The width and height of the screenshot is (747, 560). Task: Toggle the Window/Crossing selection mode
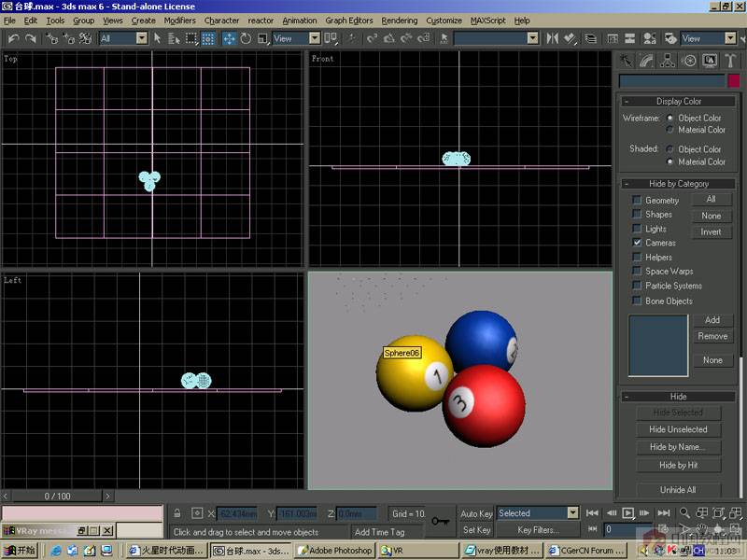[x=208, y=38]
